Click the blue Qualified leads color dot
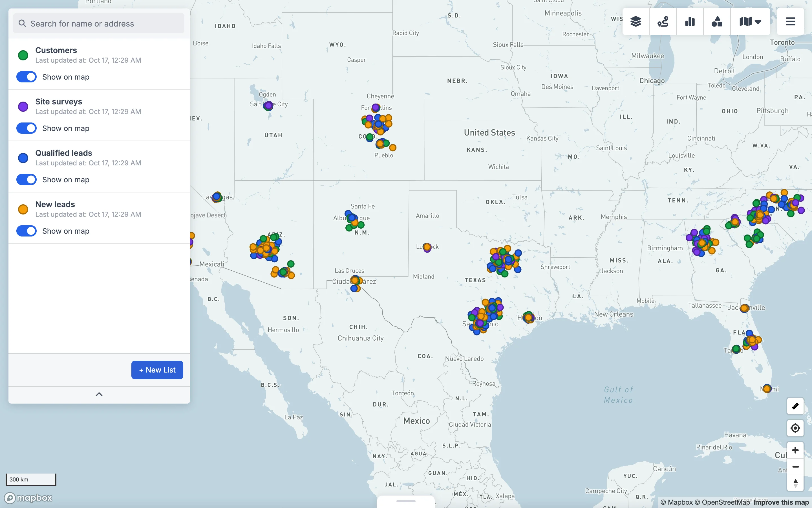Viewport: 812px width, 508px height. click(x=23, y=158)
